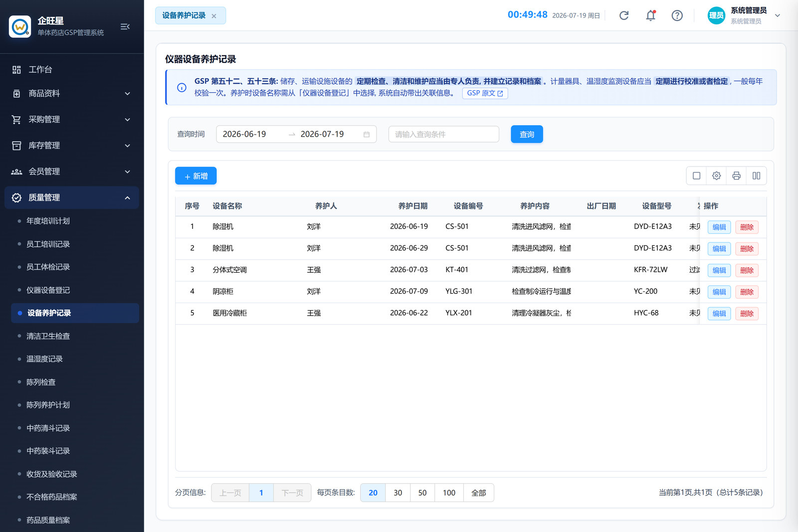The height and width of the screenshot is (532, 798).
Task: Click the 查询 search button
Action: tap(527, 134)
